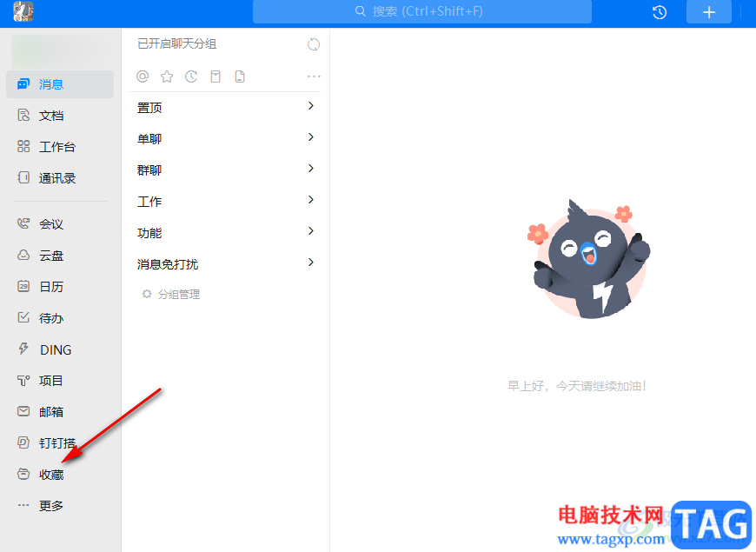Click the 钉钉搭 icon

23,442
